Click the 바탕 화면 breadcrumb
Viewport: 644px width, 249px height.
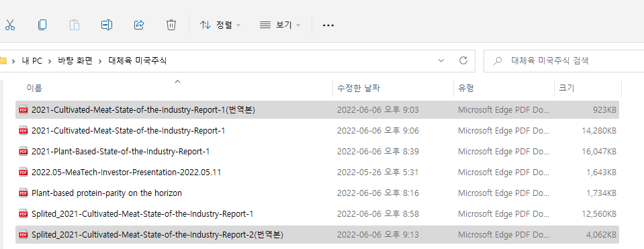[75, 61]
